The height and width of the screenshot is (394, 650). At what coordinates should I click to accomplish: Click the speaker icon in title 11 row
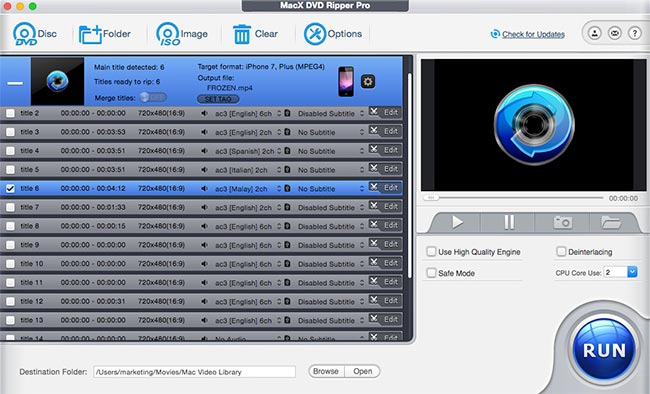(x=204, y=282)
